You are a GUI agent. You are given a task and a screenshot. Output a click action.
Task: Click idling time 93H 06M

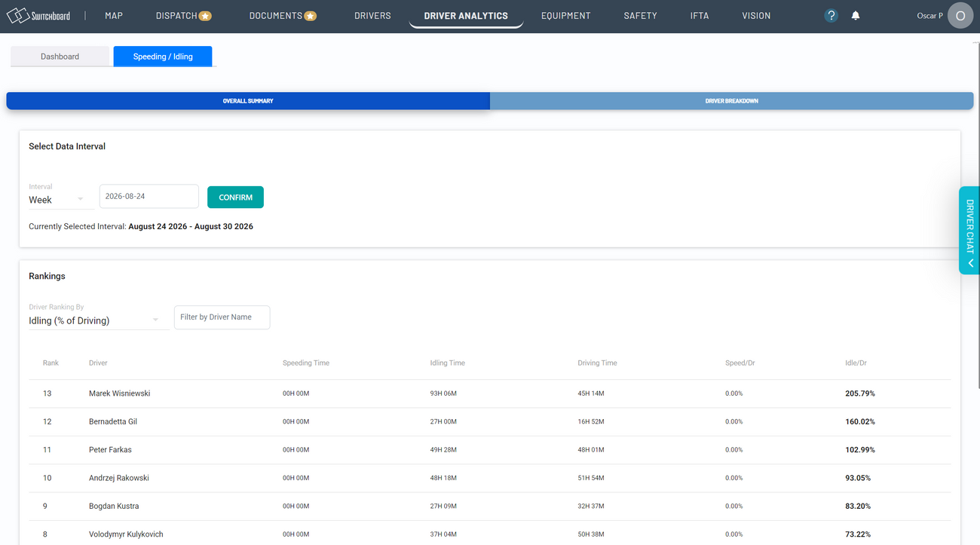point(443,393)
